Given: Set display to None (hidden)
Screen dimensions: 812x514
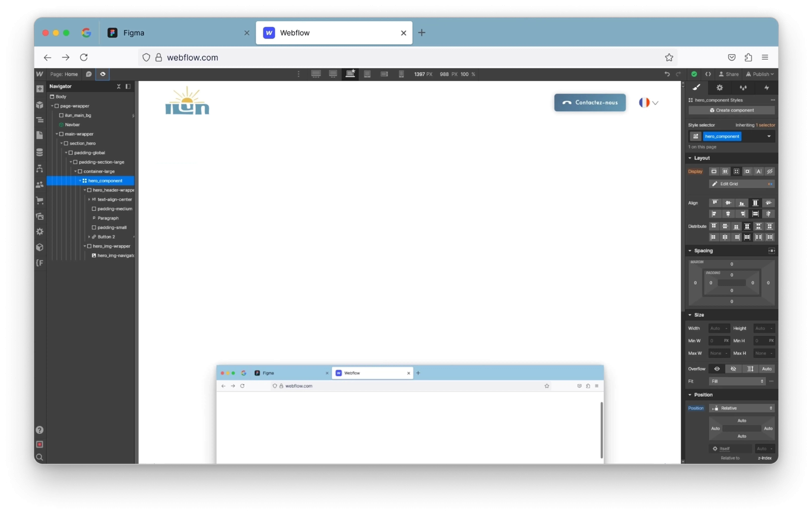Looking at the screenshot, I should pos(769,171).
